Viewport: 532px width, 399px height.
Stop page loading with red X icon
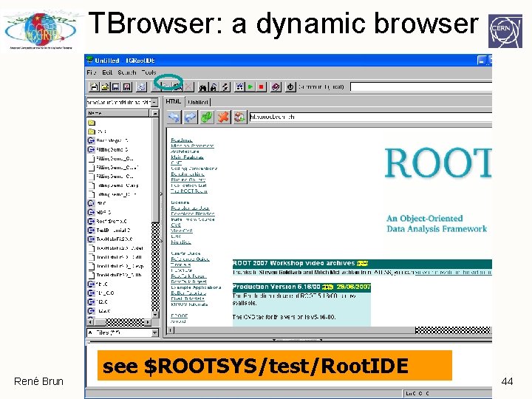point(223,117)
